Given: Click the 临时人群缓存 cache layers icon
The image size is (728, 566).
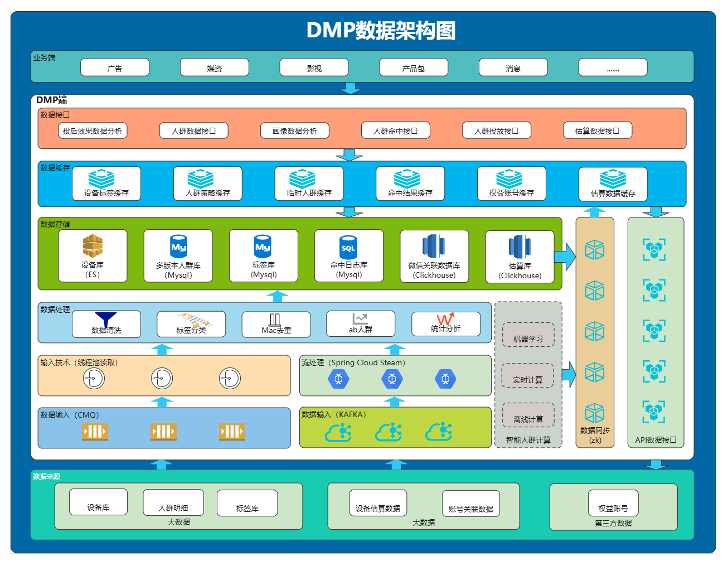Looking at the screenshot, I should [x=303, y=178].
